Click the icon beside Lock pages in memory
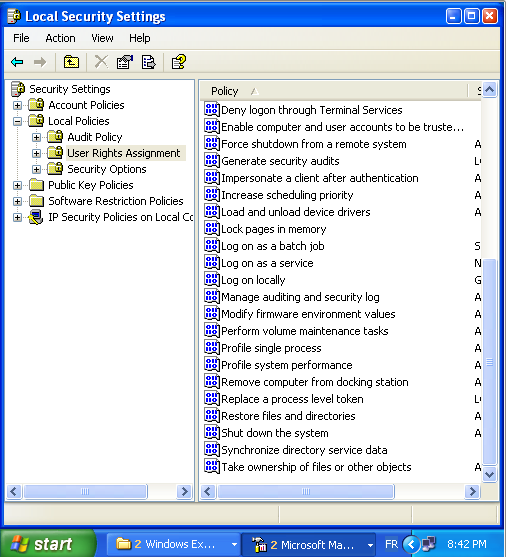 click(212, 229)
